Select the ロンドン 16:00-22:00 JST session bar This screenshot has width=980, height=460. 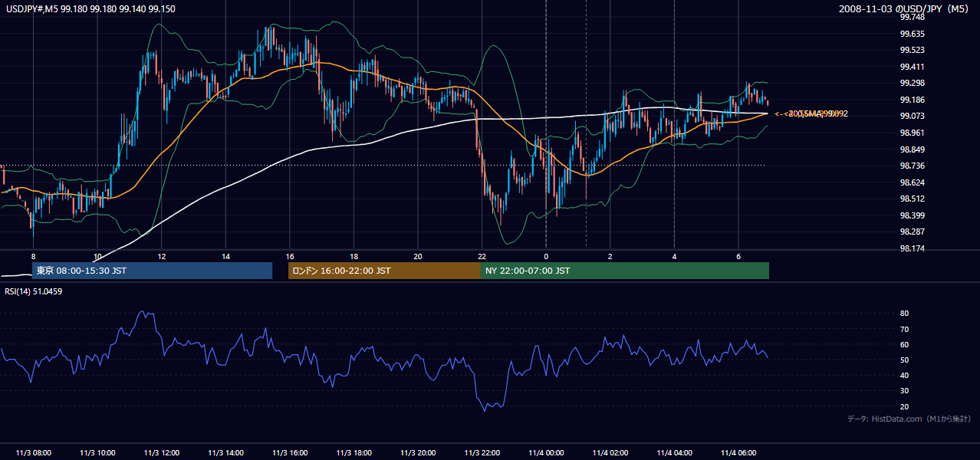click(384, 271)
